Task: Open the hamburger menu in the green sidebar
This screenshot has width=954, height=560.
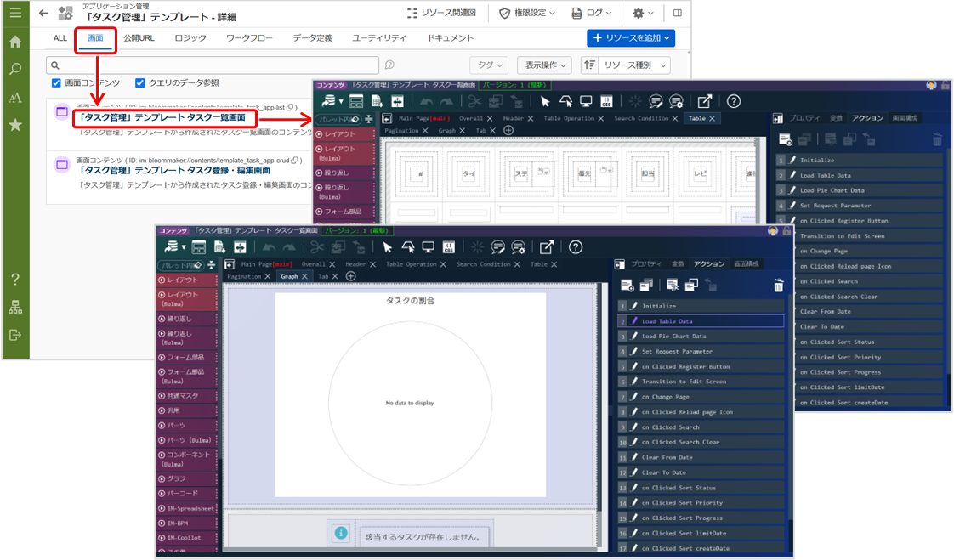Action: pyautogui.click(x=15, y=12)
